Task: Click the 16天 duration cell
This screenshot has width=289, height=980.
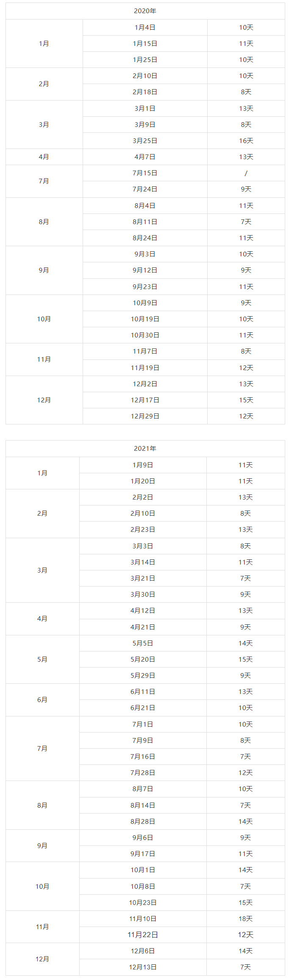Action: (246, 141)
